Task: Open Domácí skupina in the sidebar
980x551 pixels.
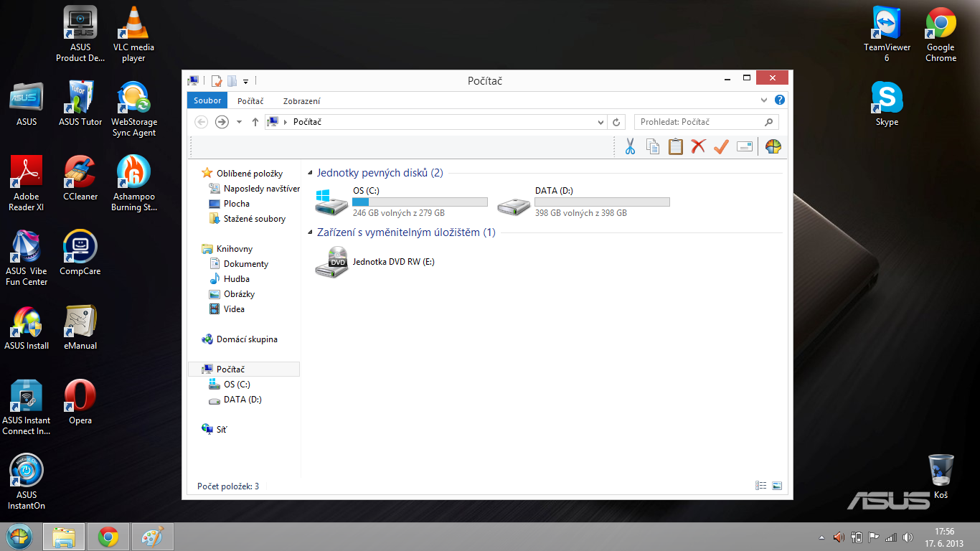Action: (240, 339)
